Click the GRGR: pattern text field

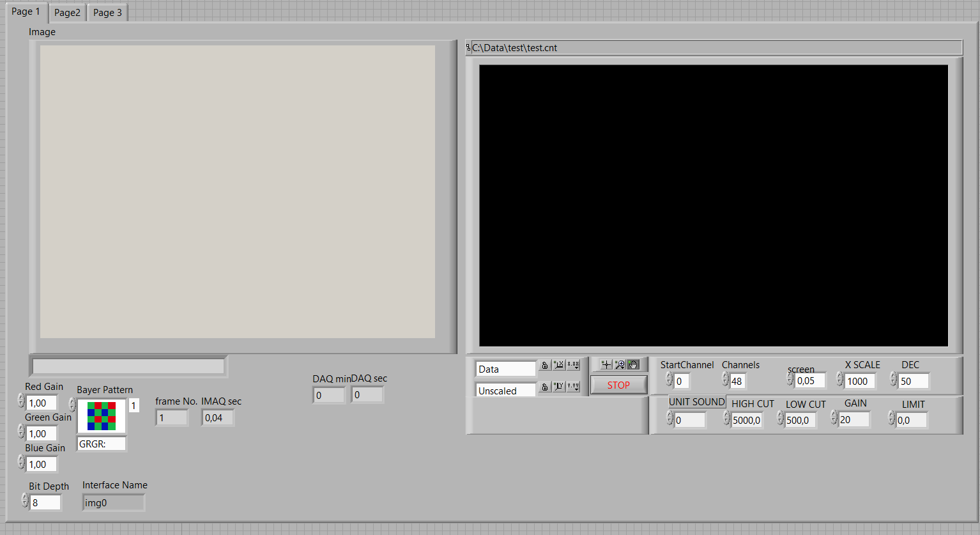(102, 444)
